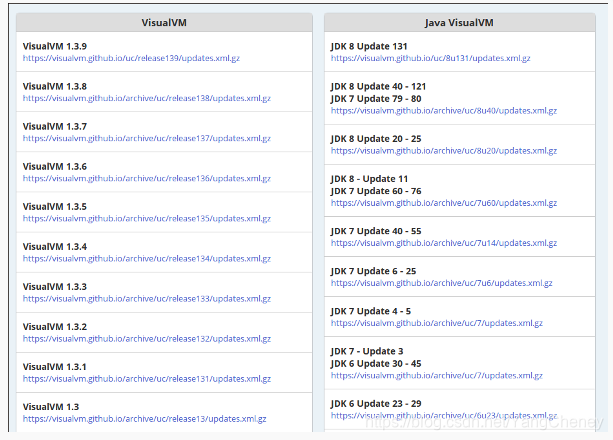Select the 'VisualVM 1.3.1' heading
Screen dimensions: 613x440
[55, 367]
